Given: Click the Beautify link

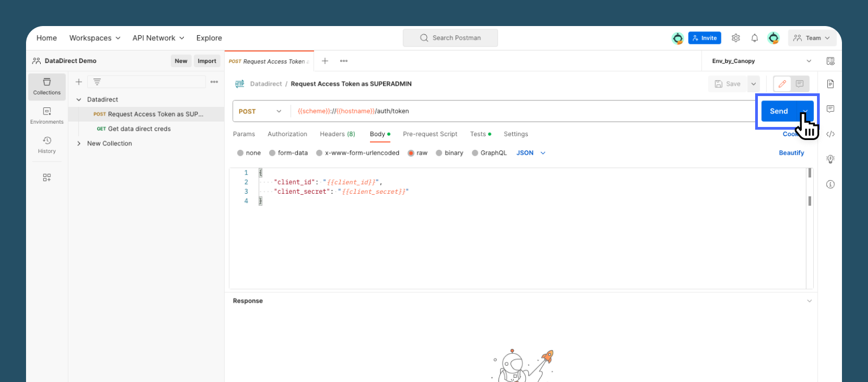Looking at the screenshot, I should tap(792, 153).
